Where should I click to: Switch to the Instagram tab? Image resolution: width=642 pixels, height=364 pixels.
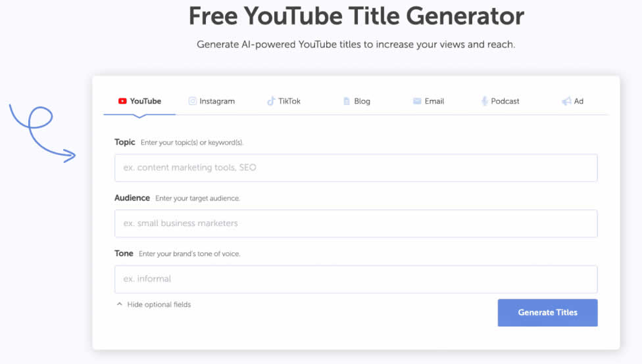[217, 101]
